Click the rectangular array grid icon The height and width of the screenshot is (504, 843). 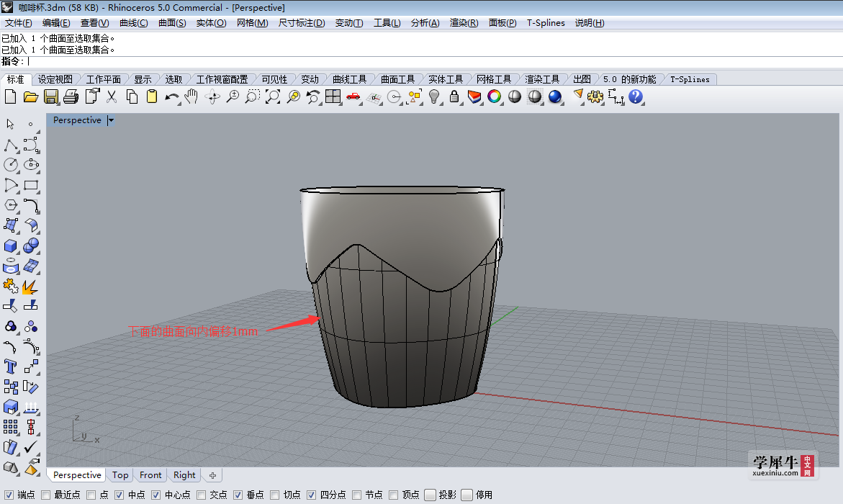pyautogui.click(x=10, y=427)
